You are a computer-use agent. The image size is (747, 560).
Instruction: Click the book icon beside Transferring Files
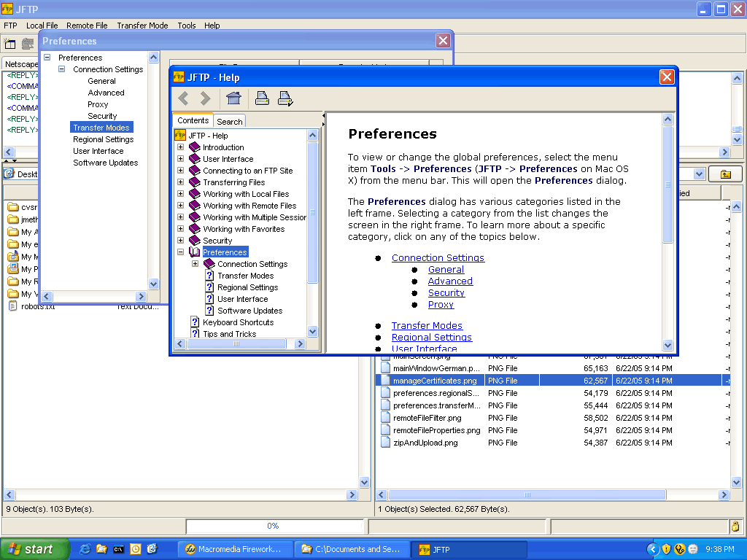(194, 182)
